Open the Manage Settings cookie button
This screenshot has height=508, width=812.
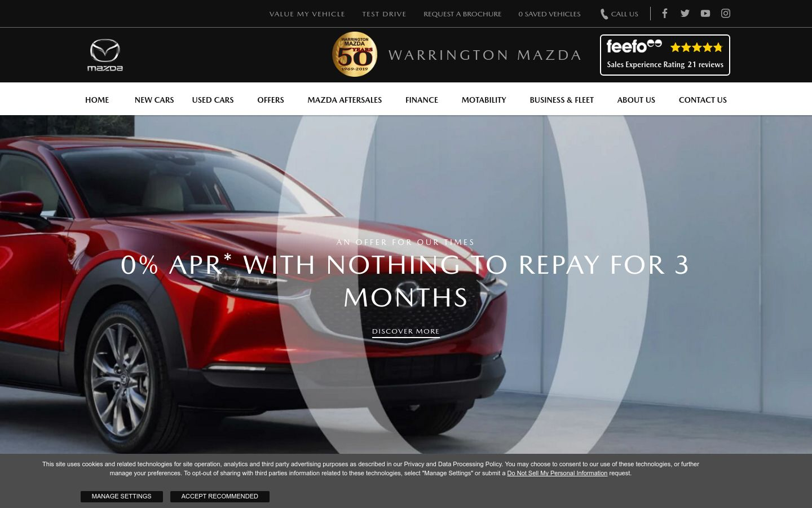point(122,497)
